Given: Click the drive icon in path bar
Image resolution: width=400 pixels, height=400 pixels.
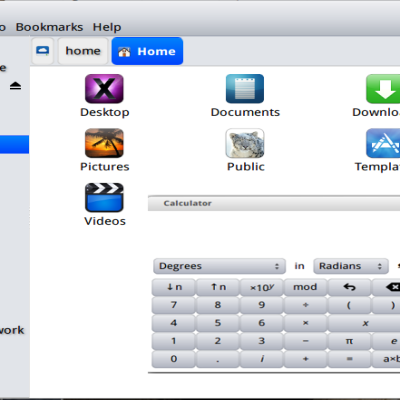Looking at the screenshot, I should pos(42,51).
